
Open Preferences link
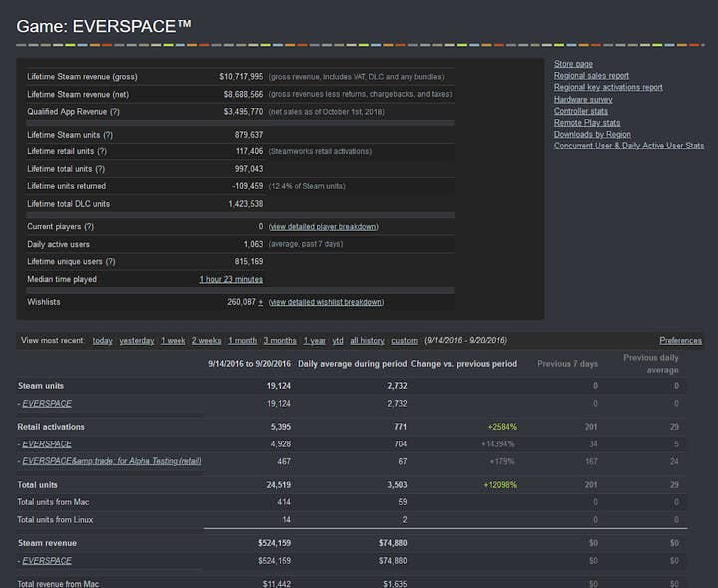680,341
